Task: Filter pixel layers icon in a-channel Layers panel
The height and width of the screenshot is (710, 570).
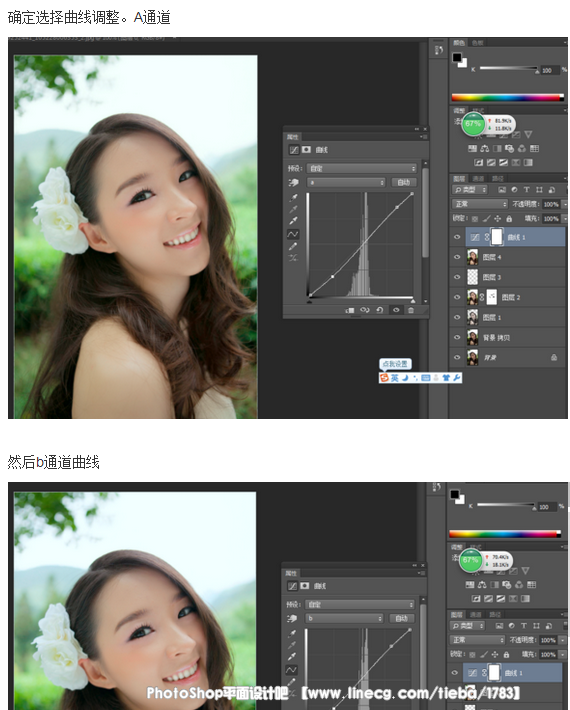Action: [x=502, y=190]
